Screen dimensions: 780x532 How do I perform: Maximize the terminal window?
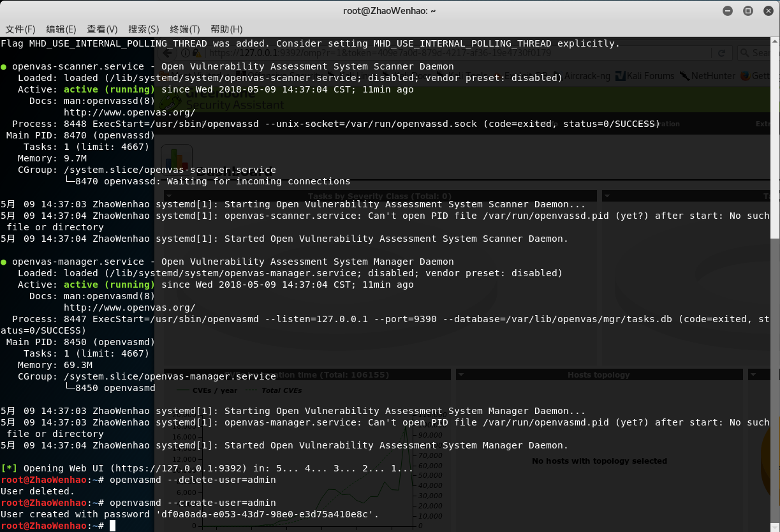(748, 11)
